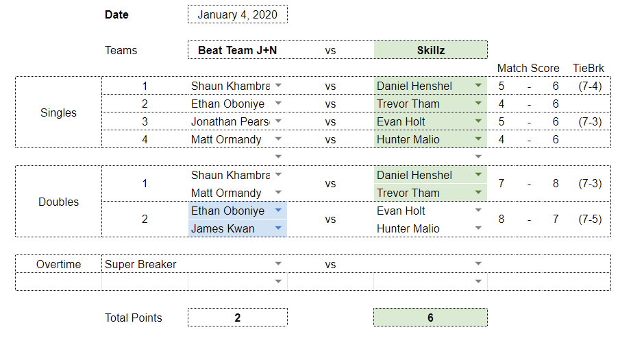The width and height of the screenshot is (644, 345).
Task: Select the Beat Team J+N team cell
Action: click(238, 50)
